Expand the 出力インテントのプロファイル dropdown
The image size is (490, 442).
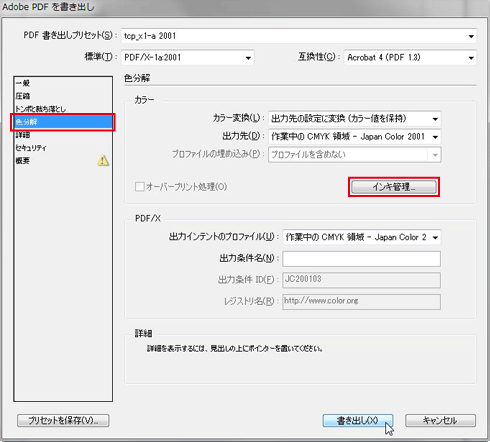tap(362, 237)
